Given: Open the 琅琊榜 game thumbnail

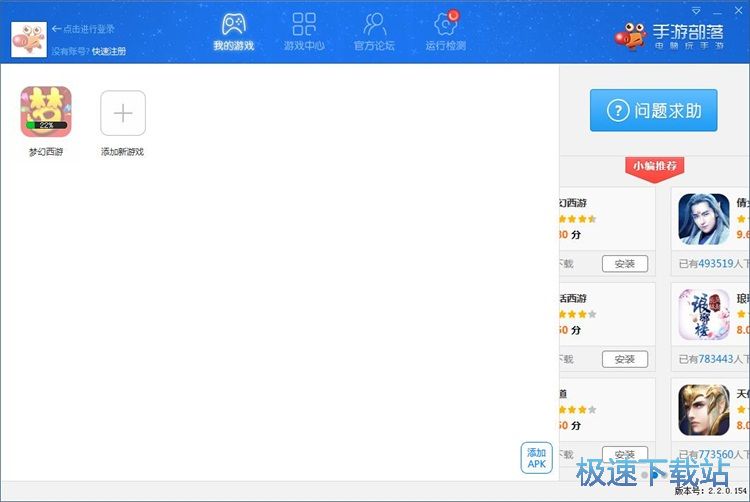Looking at the screenshot, I should [x=704, y=314].
